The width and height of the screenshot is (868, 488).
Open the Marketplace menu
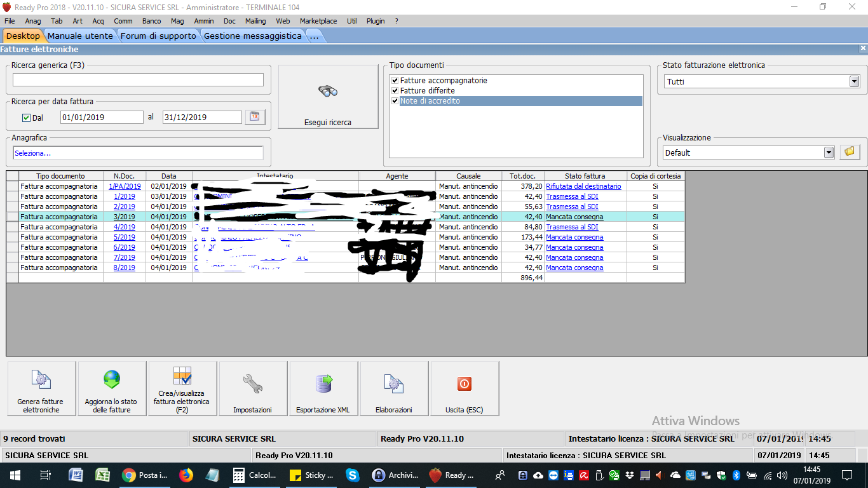point(318,21)
